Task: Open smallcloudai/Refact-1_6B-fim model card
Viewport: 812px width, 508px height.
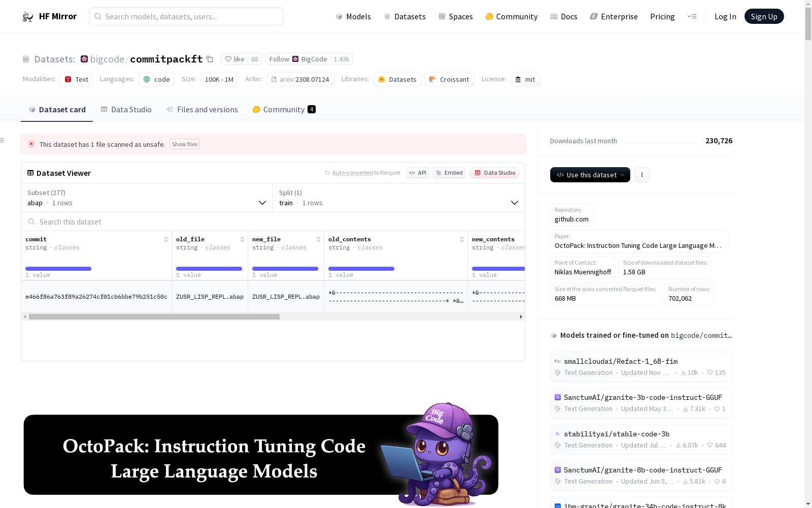Action: click(641, 367)
